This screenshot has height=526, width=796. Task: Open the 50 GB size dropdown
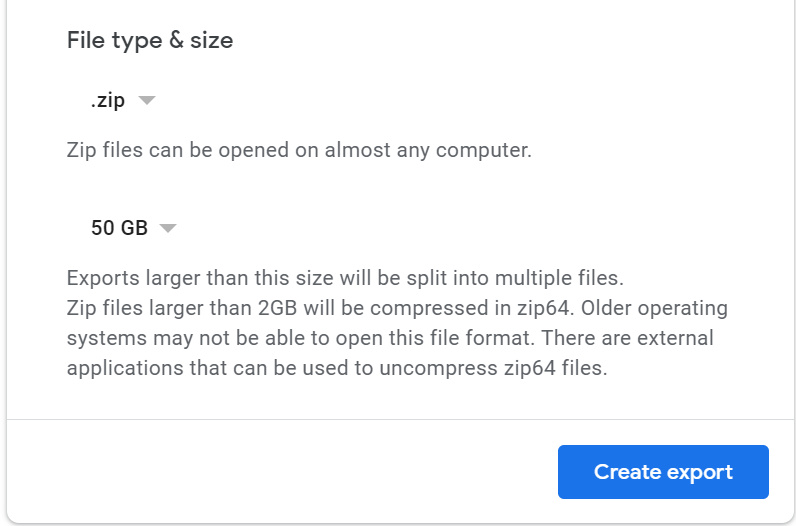click(133, 228)
